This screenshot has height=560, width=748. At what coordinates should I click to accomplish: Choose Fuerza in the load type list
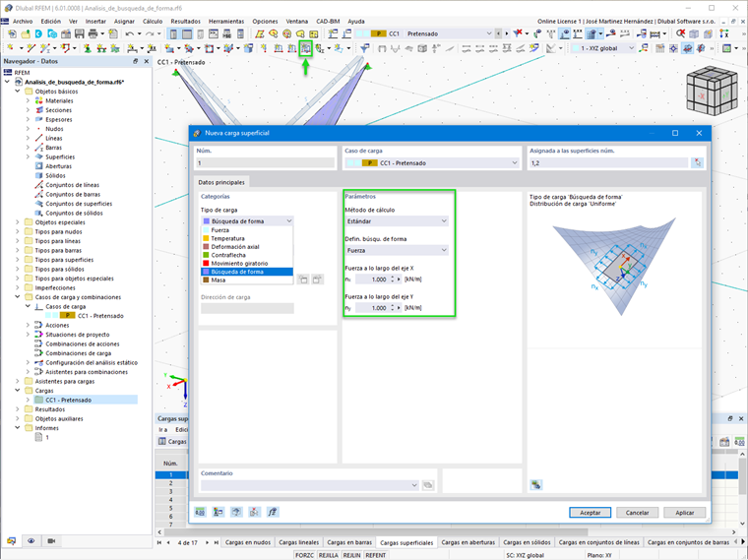pyautogui.click(x=247, y=230)
